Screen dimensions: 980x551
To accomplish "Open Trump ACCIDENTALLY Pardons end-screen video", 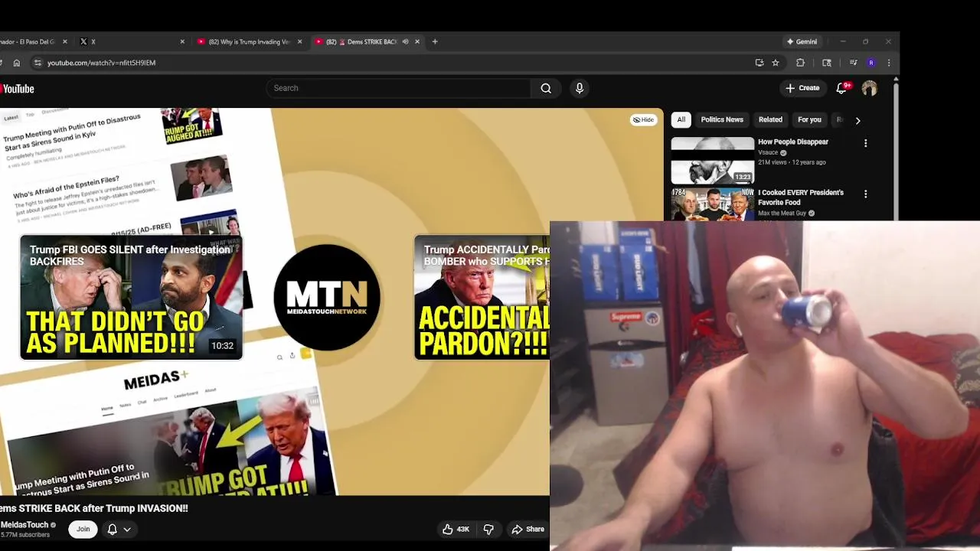I will coord(482,297).
